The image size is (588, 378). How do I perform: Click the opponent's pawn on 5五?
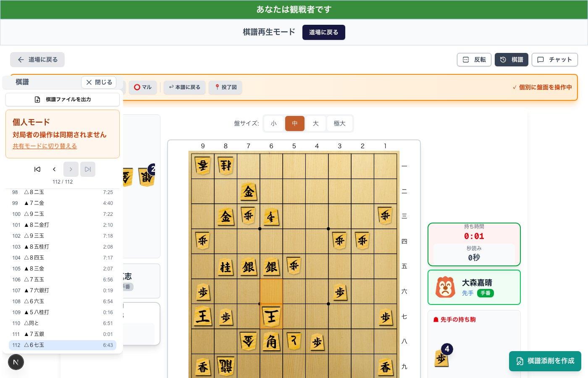[294, 267]
